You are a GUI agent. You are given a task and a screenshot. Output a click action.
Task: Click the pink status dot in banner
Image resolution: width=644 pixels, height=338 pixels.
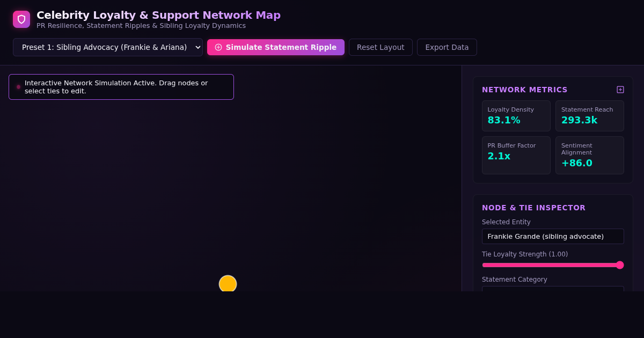pos(18,87)
